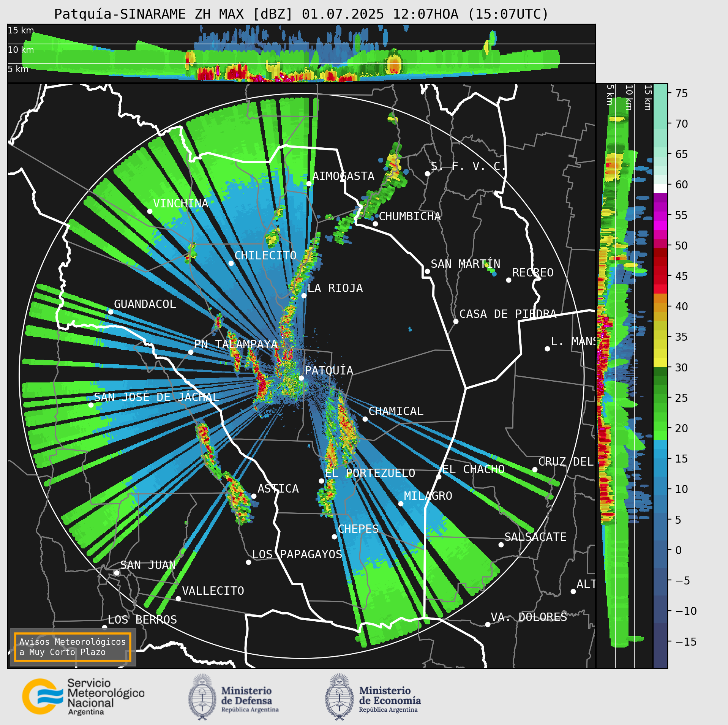Click the GUANDACOL city label
This screenshot has width=728, height=725.
click(145, 304)
